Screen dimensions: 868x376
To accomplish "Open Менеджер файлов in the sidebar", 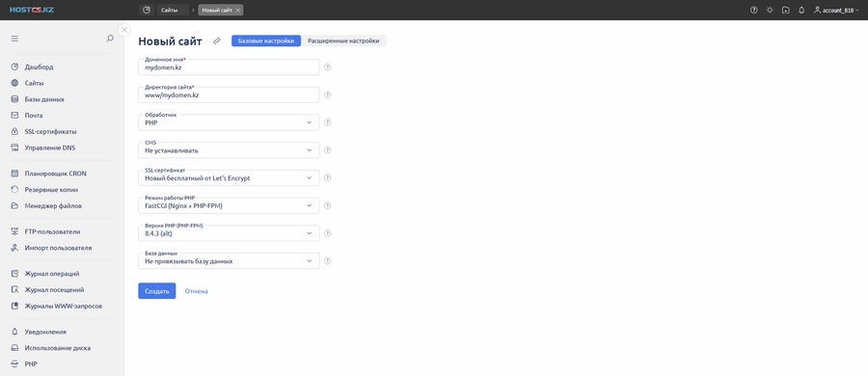I will 53,206.
